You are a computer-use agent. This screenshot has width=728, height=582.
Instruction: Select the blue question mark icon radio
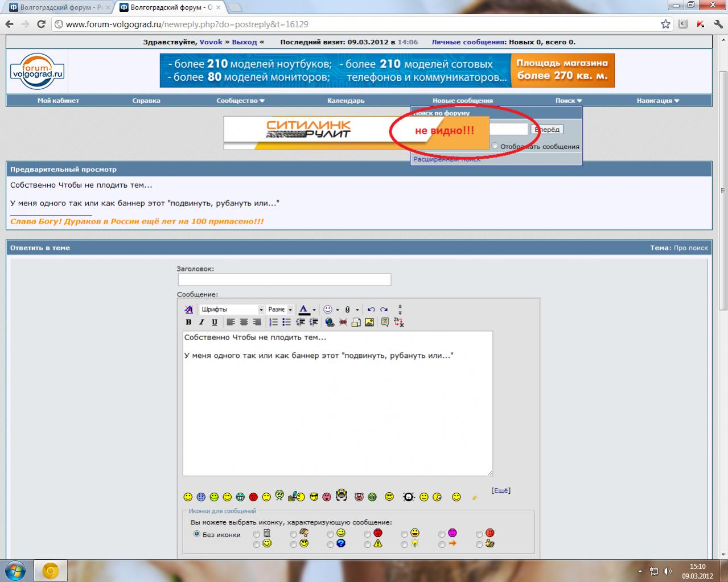tap(330, 544)
